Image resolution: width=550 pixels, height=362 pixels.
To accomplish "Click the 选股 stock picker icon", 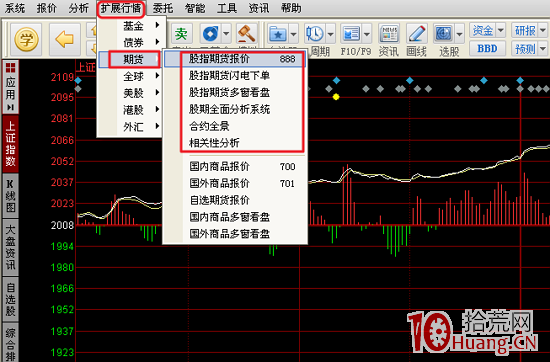I will click(x=444, y=34).
